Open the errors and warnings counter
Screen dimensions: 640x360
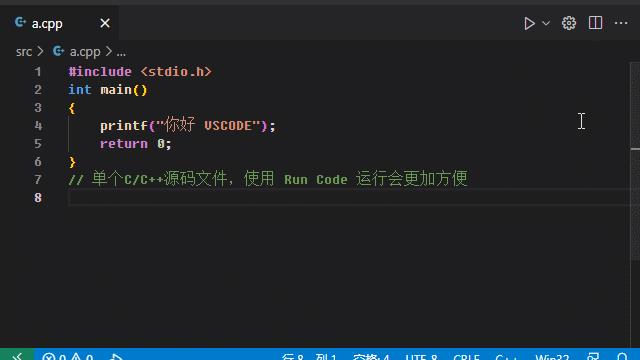[67, 356]
